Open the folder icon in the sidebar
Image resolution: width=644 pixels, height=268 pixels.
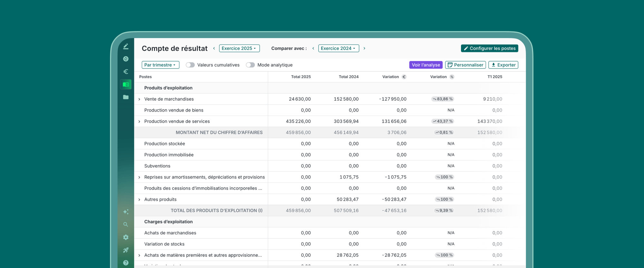[x=126, y=97]
